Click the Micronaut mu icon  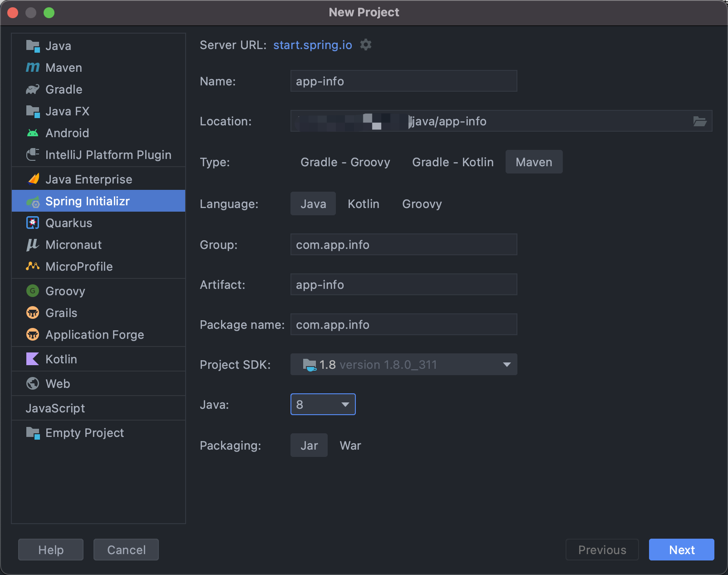click(x=33, y=245)
